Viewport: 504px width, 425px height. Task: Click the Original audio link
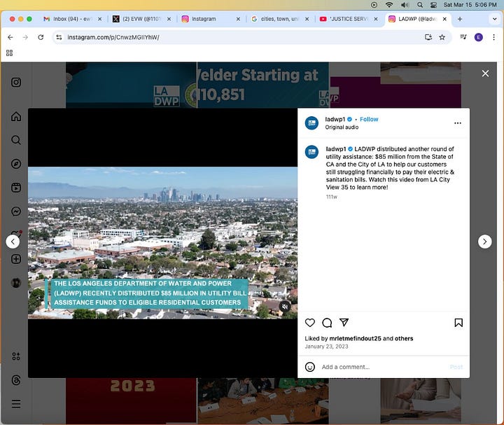[342, 127]
